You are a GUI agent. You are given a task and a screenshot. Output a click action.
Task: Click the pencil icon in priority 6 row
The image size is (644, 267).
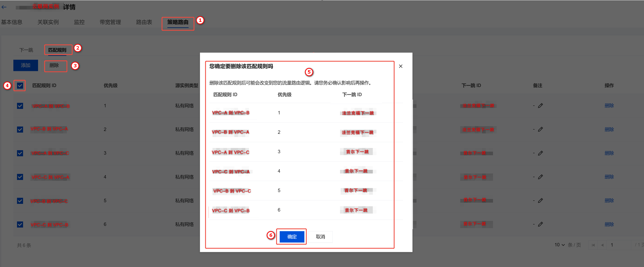coord(540,224)
